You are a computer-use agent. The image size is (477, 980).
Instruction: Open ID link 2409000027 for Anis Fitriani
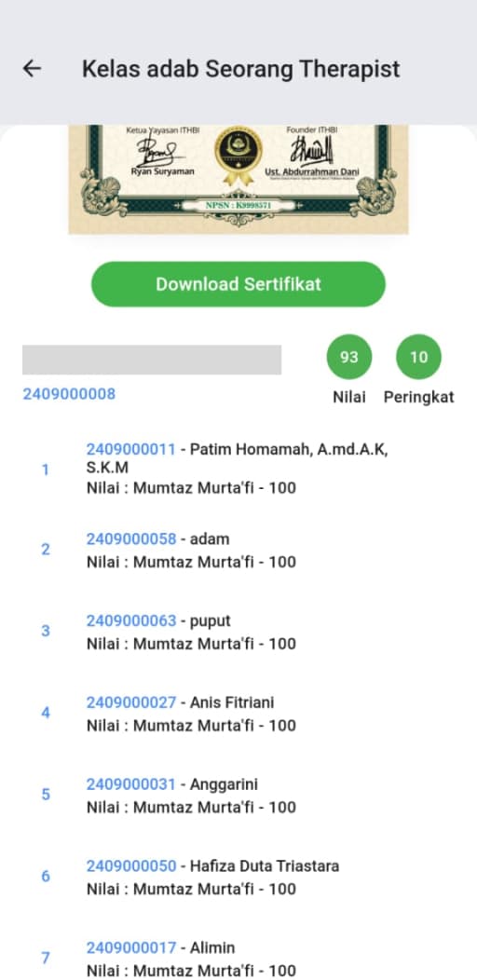point(131,702)
